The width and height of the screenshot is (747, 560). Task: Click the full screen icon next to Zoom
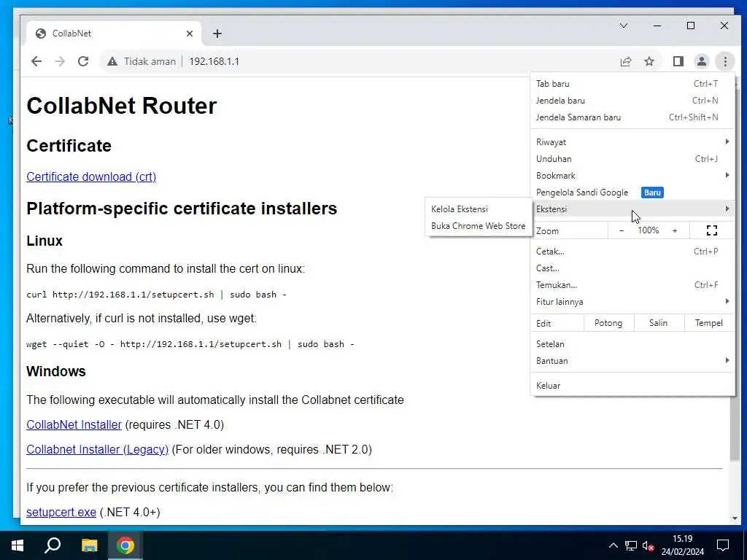point(712,230)
